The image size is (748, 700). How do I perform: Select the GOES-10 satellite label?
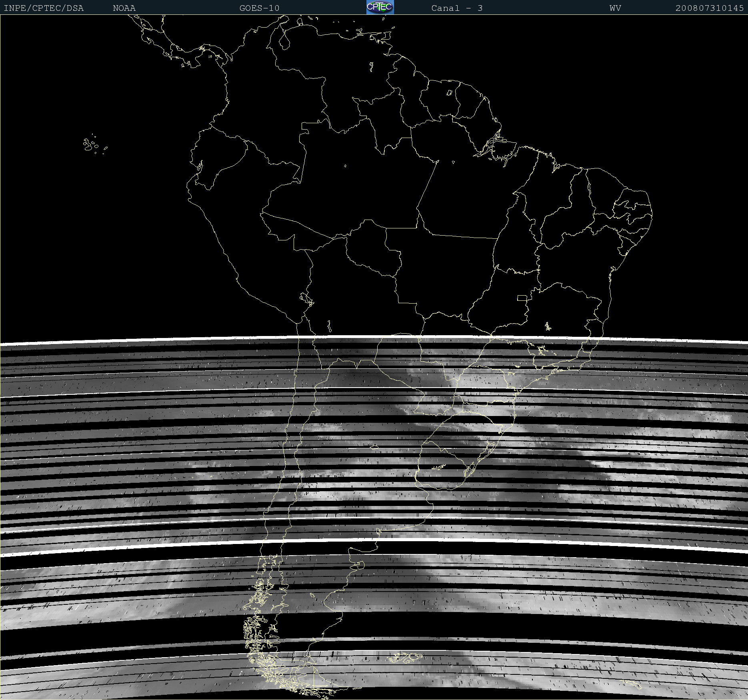[x=259, y=8]
